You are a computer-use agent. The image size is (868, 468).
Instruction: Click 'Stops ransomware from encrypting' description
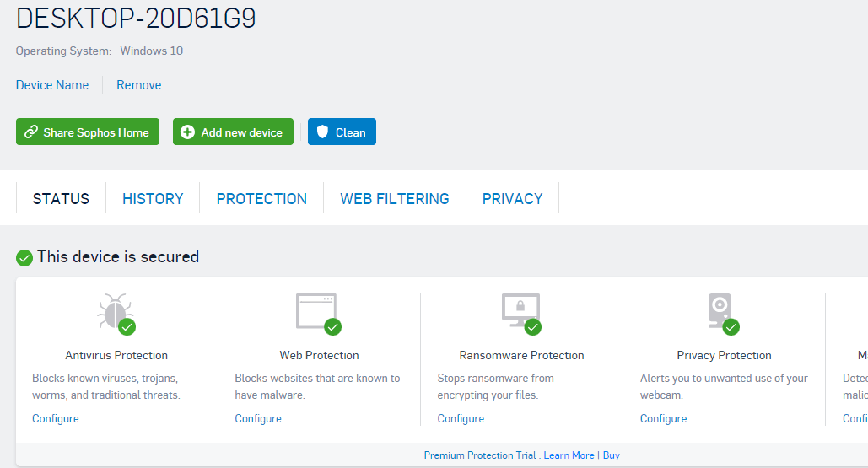(495, 387)
